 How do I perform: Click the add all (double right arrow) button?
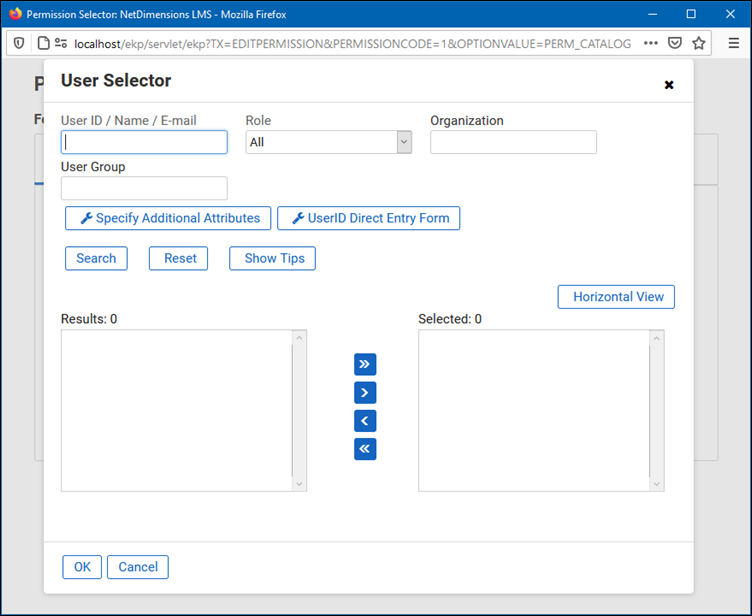[365, 364]
